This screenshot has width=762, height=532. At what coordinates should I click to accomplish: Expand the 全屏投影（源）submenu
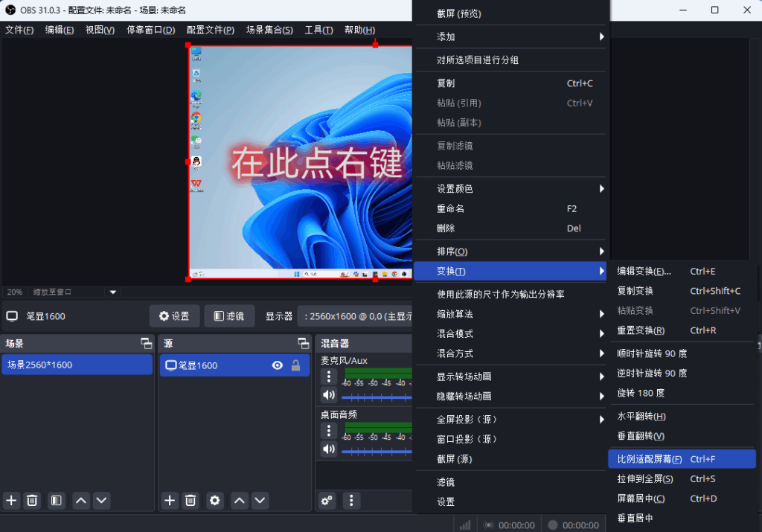[x=510, y=420]
